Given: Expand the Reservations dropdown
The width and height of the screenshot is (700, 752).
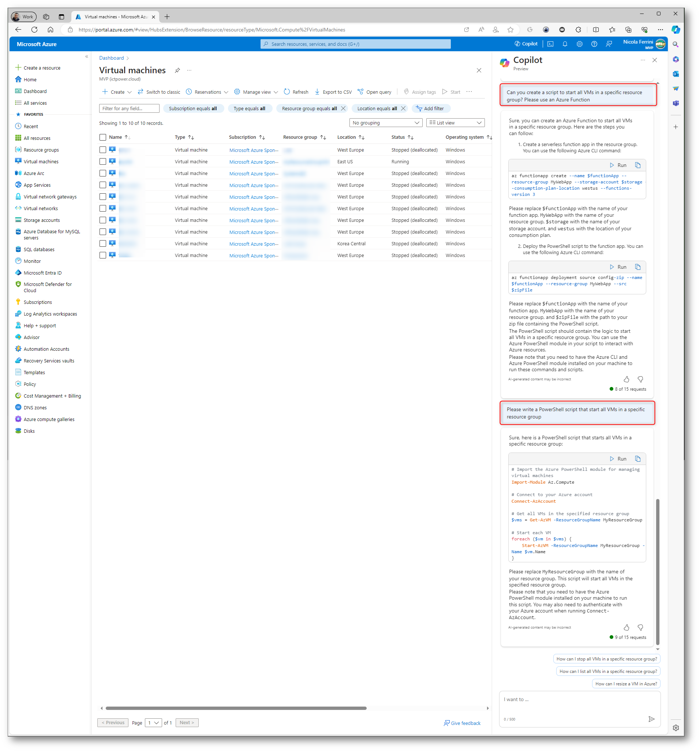Looking at the screenshot, I should 207,92.
